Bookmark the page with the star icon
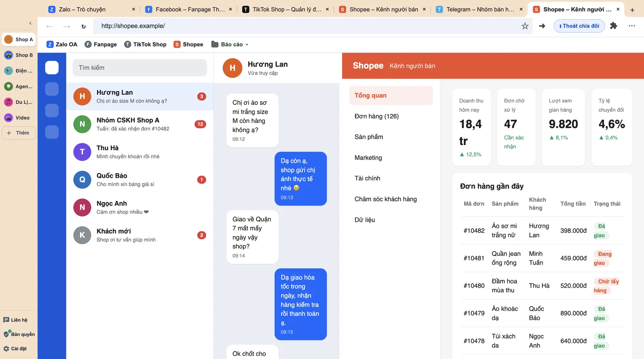This screenshot has height=359, width=644. pyautogui.click(x=525, y=26)
